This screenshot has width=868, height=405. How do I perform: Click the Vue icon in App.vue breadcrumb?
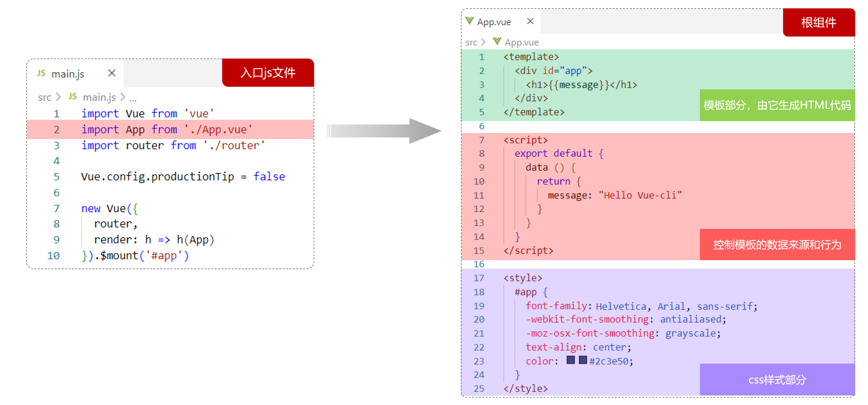(497, 42)
